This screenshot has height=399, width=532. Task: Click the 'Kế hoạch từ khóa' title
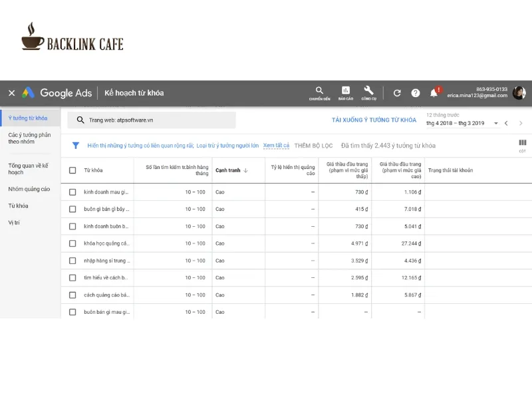pos(134,93)
